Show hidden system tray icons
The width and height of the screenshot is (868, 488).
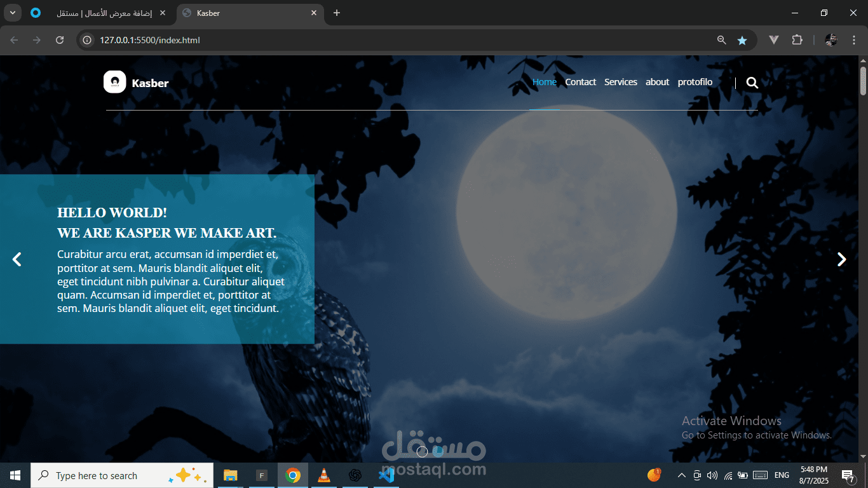tap(682, 475)
